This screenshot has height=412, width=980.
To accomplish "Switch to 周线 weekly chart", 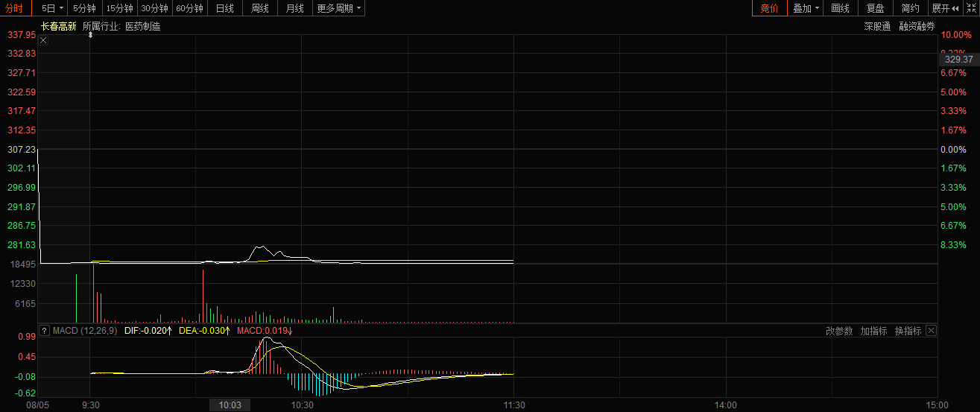I will coord(259,8).
